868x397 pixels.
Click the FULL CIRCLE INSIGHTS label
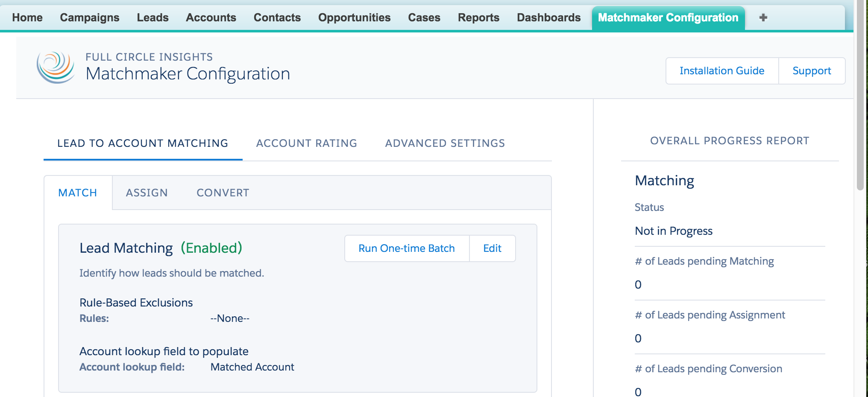(149, 57)
